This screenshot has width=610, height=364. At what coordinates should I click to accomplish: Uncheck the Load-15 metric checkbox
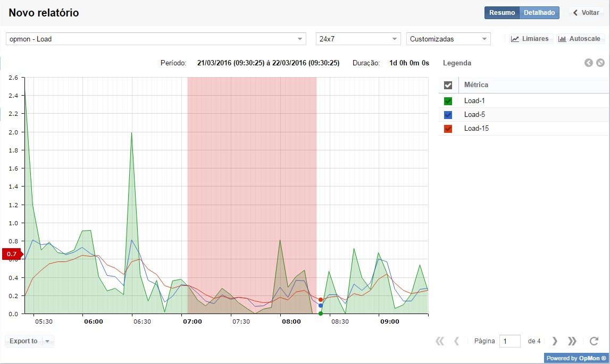(448, 129)
